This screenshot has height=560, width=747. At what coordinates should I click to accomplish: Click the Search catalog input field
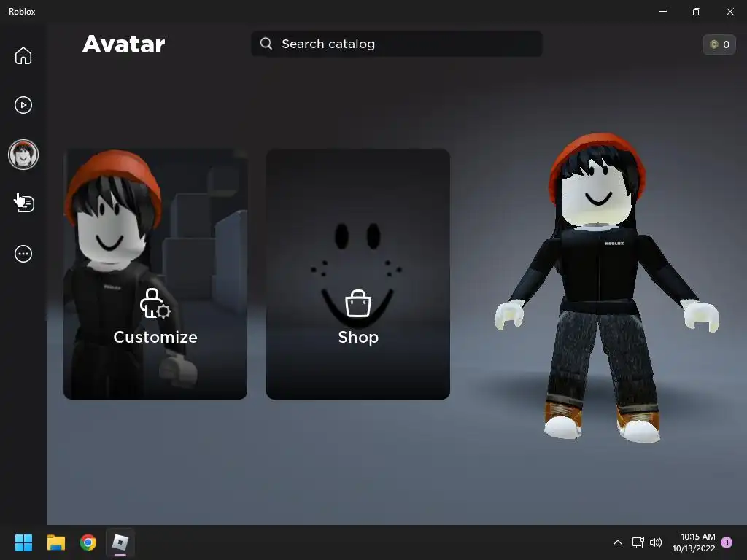[x=396, y=44]
